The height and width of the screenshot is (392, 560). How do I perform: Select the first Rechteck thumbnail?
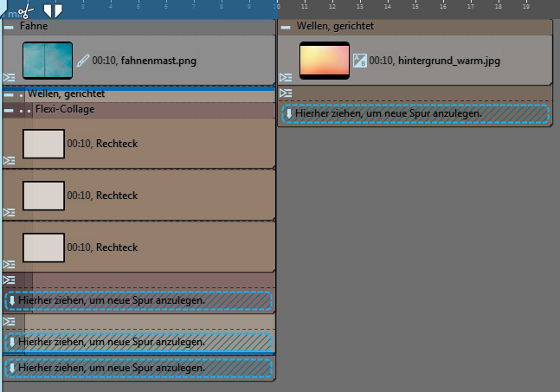[x=43, y=144]
